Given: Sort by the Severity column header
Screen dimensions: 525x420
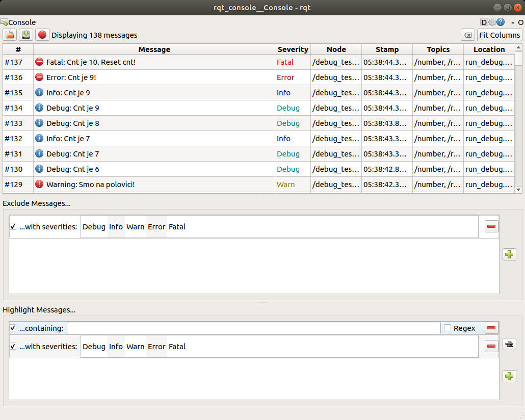Looking at the screenshot, I should 293,49.
